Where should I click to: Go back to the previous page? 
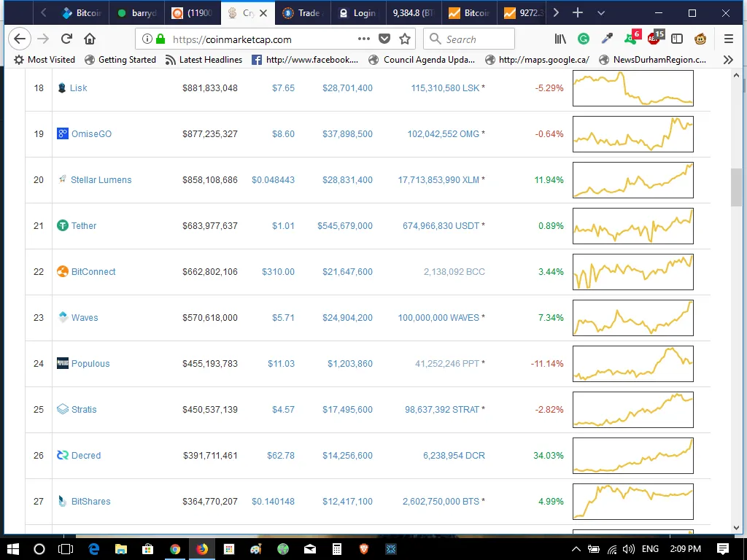[20, 39]
